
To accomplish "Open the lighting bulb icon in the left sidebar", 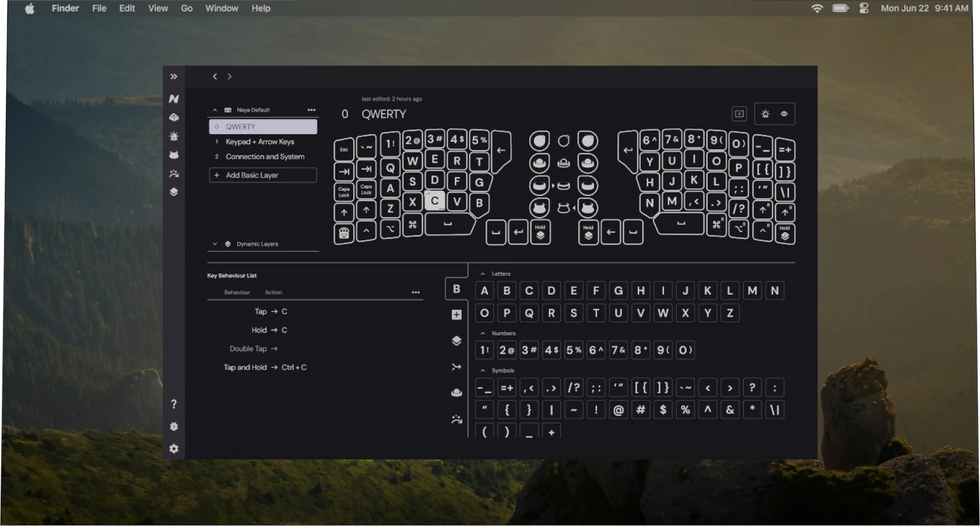I will pyautogui.click(x=174, y=137).
